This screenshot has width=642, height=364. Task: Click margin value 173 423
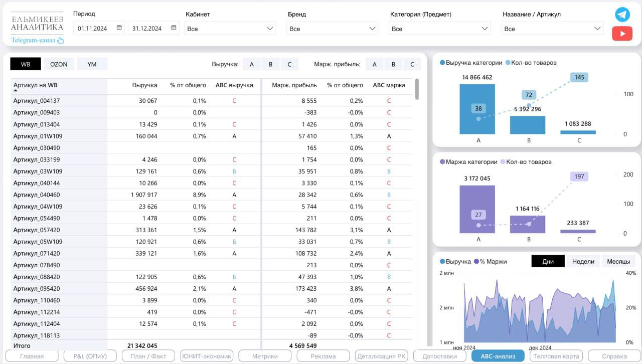pos(306,288)
